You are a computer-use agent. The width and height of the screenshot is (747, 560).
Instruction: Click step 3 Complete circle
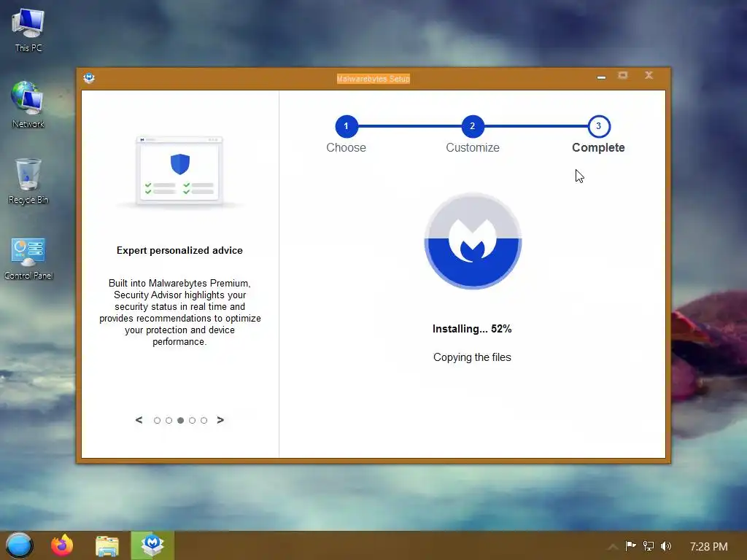(599, 126)
